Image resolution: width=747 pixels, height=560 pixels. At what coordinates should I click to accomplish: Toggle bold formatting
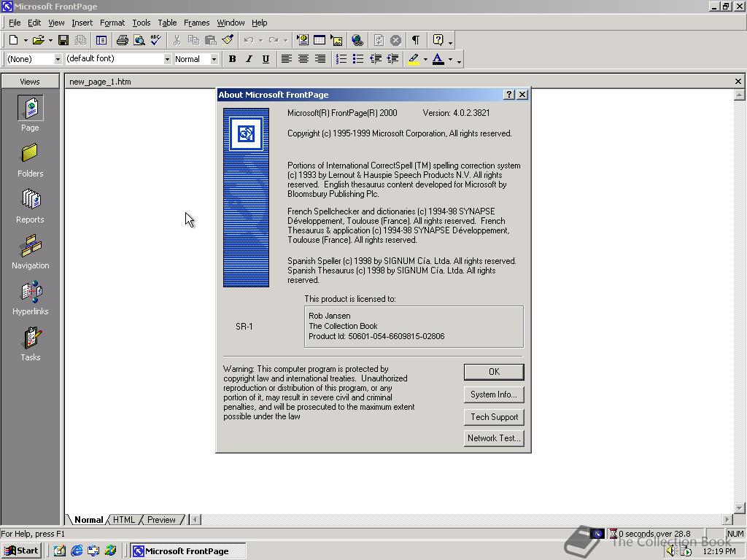(232, 59)
